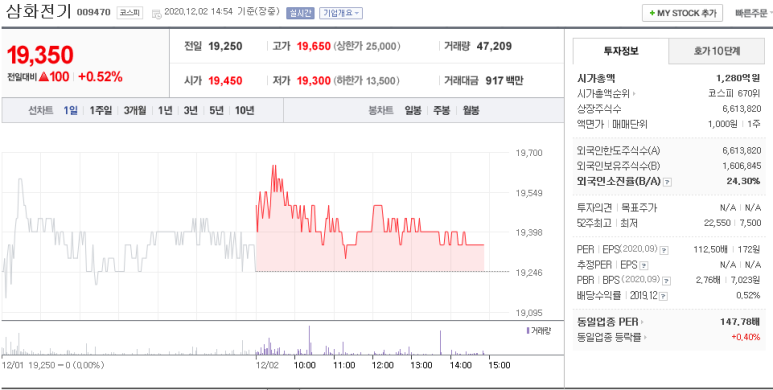The width and height of the screenshot is (773, 390).
Task: Select the 3년 line chart period
Action: point(190,110)
